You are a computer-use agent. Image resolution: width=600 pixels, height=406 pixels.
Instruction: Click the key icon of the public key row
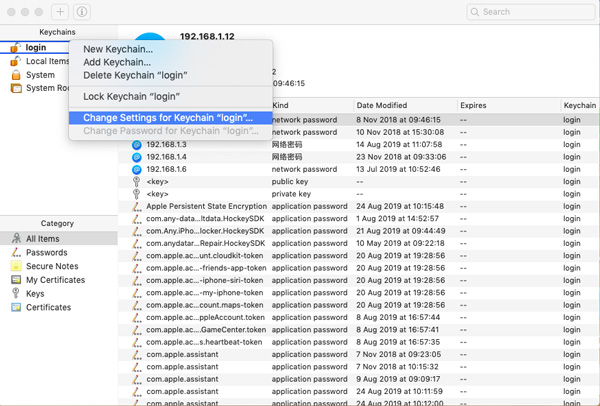coord(136,182)
